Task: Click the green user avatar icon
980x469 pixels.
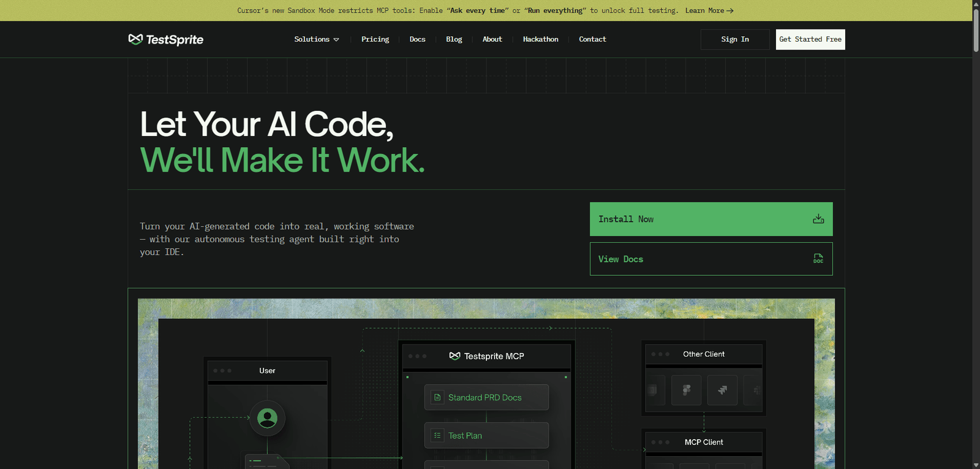Action: [x=267, y=418]
